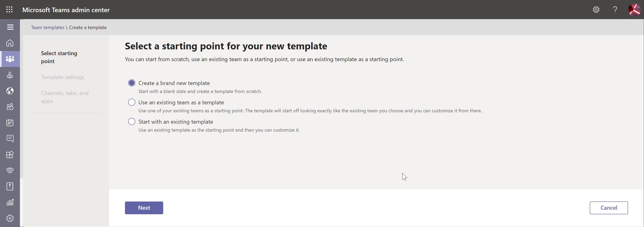Click the Team templates breadcrumb link

click(47, 27)
